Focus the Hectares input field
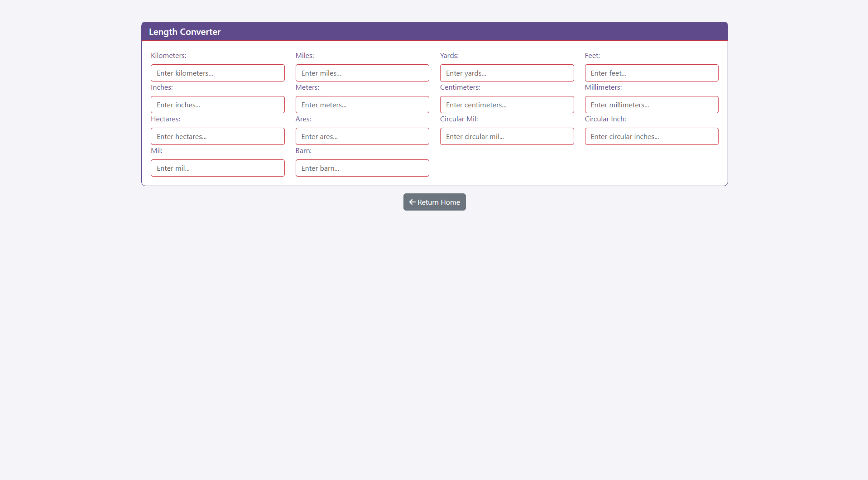Screen dimensions: 868x480 (x=217, y=136)
